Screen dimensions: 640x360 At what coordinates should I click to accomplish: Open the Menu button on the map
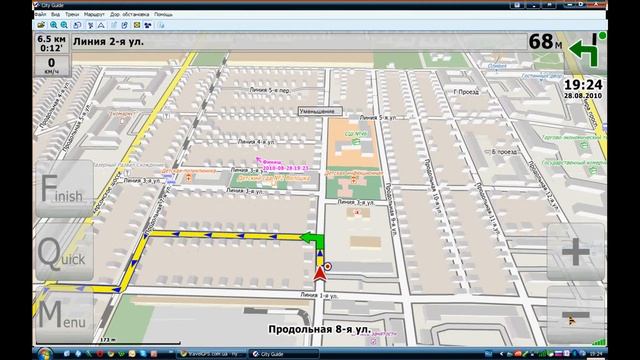(64, 315)
